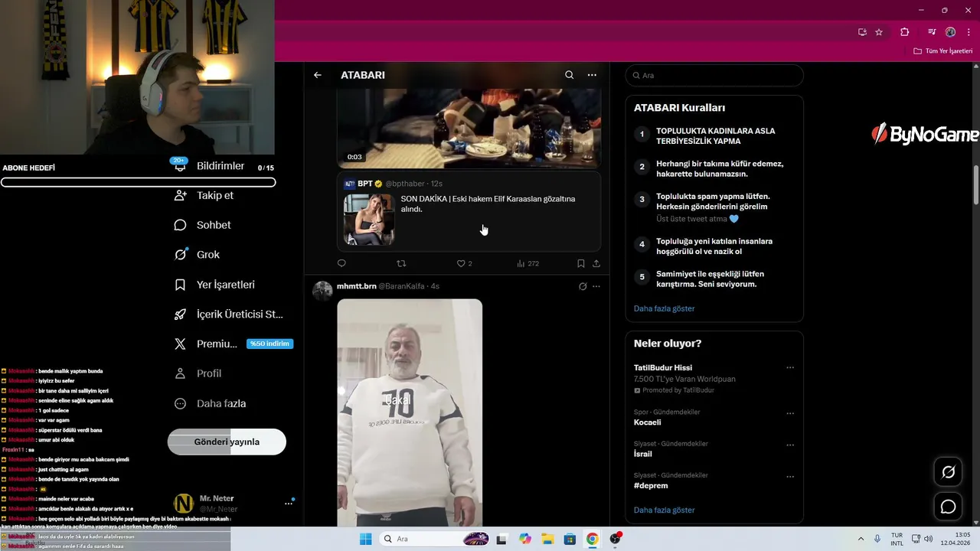This screenshot has height=551, width=980.
Task: Click the Gönderi yayınla button
Action: 227,442
